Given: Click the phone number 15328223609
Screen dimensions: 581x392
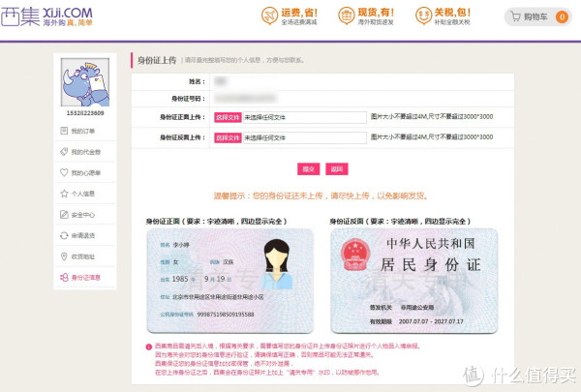Looking at the screenshot, I should 85,113.
